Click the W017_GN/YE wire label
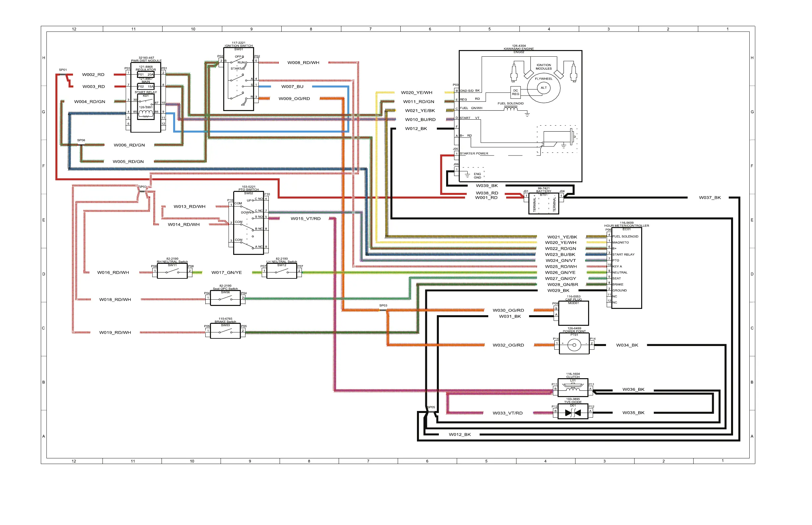Viewport: 812px width, 525px height. (227, 272)
